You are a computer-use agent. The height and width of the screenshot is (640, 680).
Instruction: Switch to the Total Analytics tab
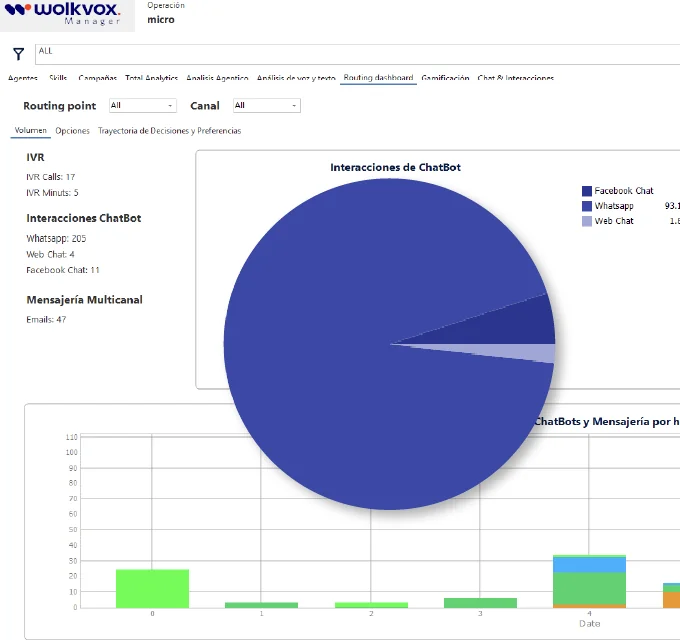151,78
